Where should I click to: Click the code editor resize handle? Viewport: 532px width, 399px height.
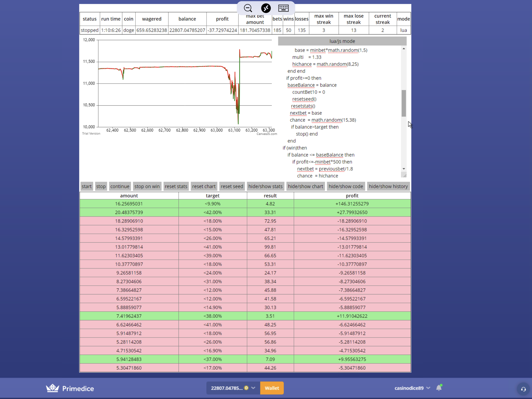pos(404,175)
